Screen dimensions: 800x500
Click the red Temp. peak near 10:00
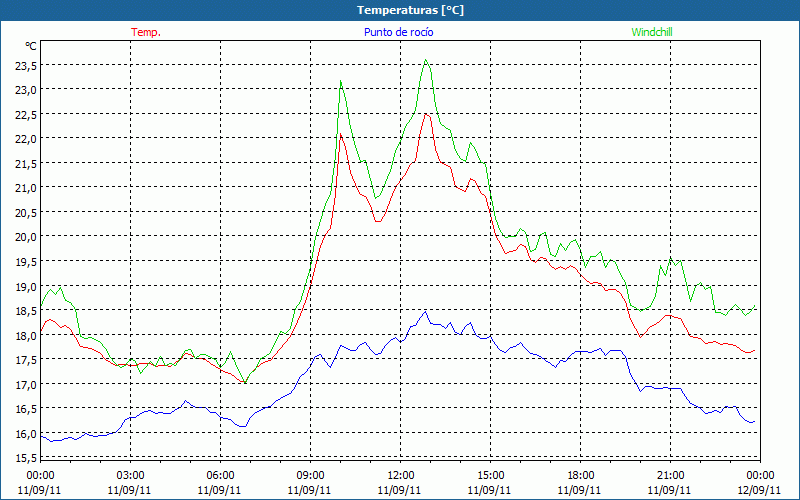point(340,134)
